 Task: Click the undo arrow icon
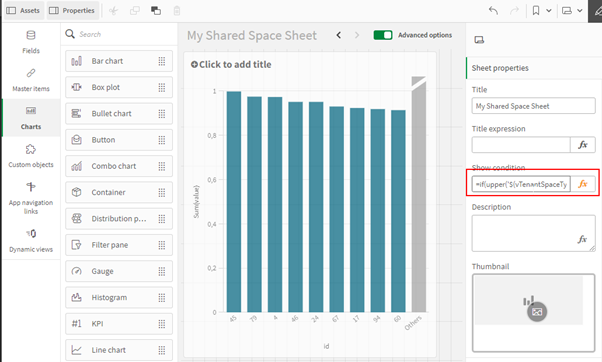(x=493, y=11)
